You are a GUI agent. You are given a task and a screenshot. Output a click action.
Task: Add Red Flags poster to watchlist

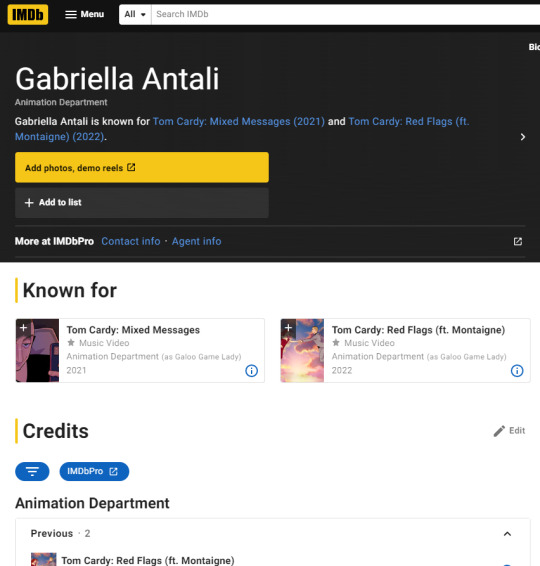pos(288,327)
